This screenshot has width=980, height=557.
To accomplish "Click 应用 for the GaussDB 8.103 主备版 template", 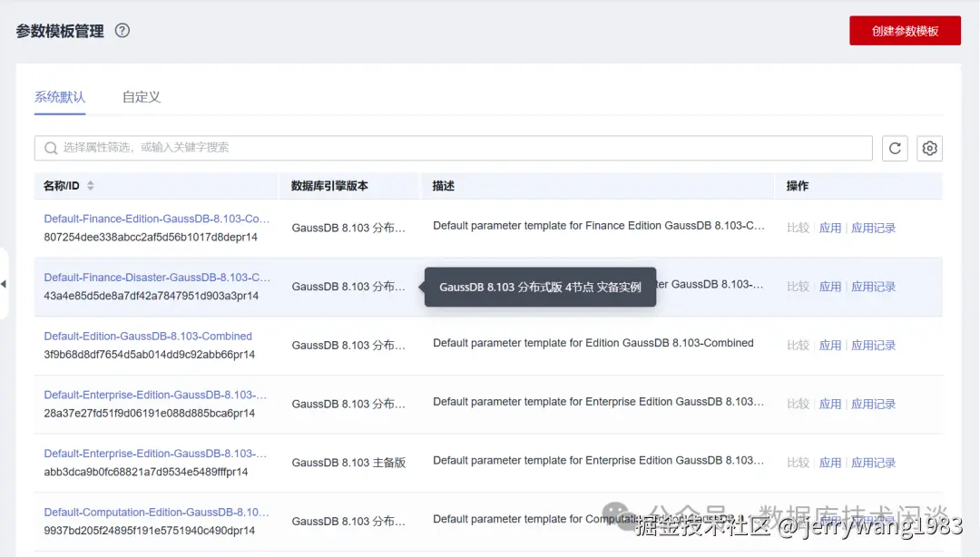I will pyautogui.click(x=830, y=462).
